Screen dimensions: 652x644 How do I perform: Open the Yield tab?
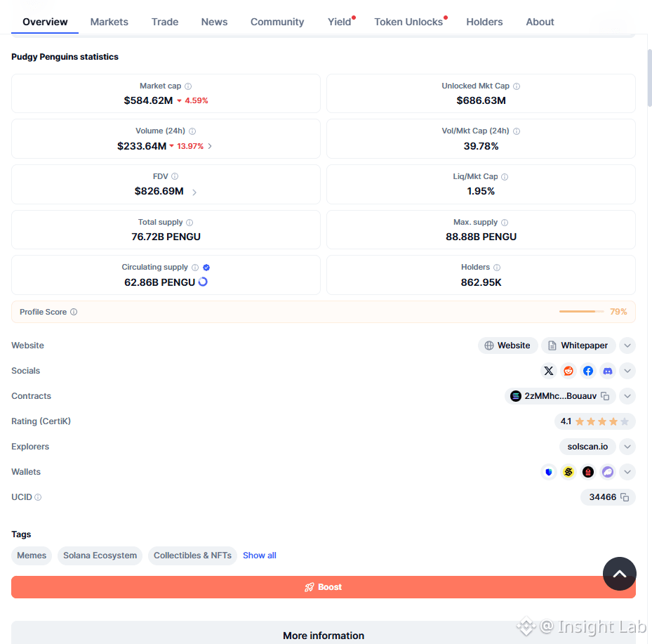pos(340,22)
